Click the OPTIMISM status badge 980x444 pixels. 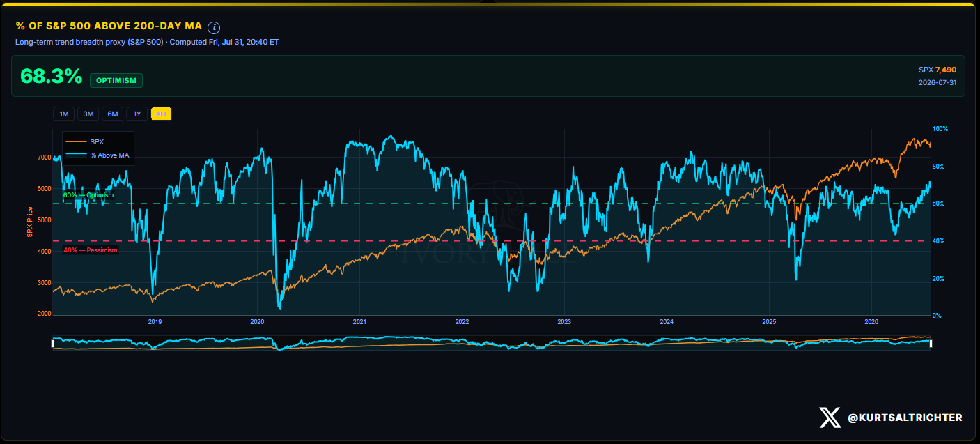(x=116, y=80)
